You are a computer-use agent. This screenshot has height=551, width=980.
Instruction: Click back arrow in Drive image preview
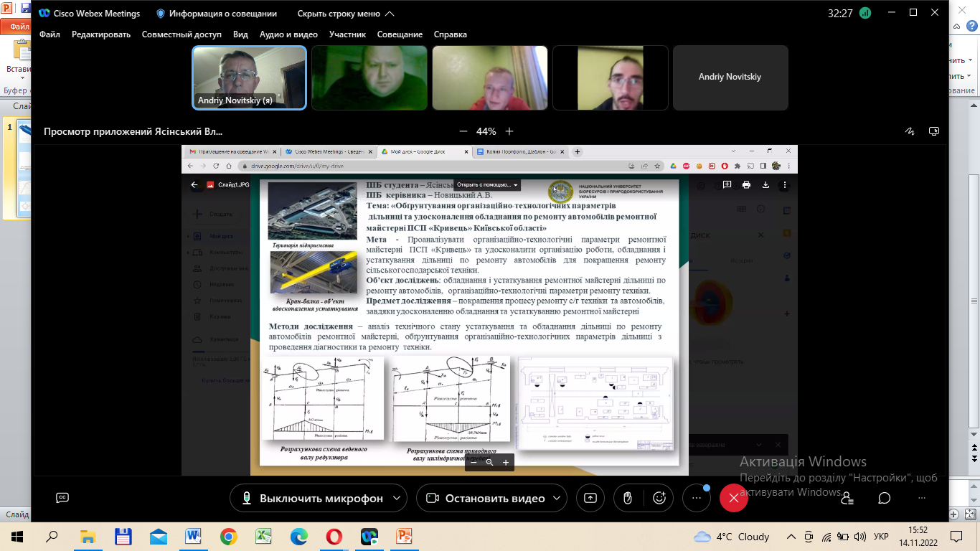(x=194, y=184)
